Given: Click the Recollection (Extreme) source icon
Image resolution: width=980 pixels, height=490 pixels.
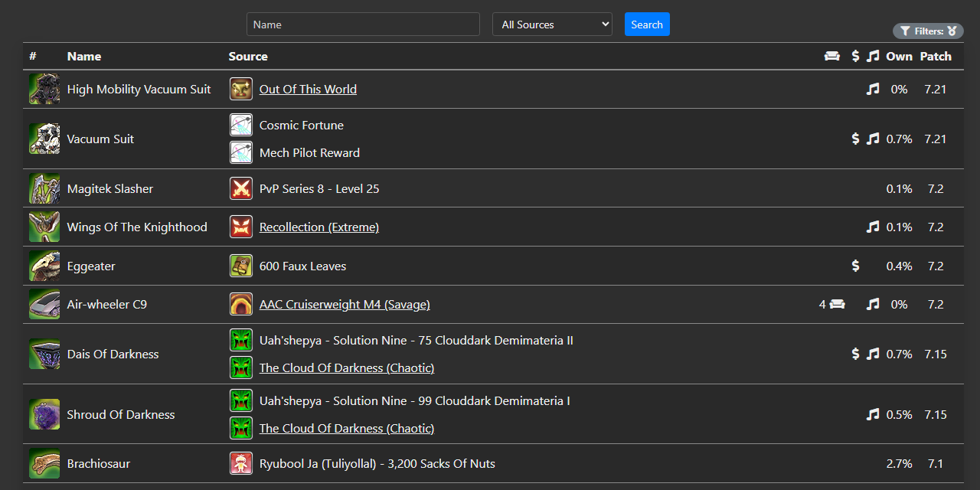Looking at the screenshot, I should (241, 227).
